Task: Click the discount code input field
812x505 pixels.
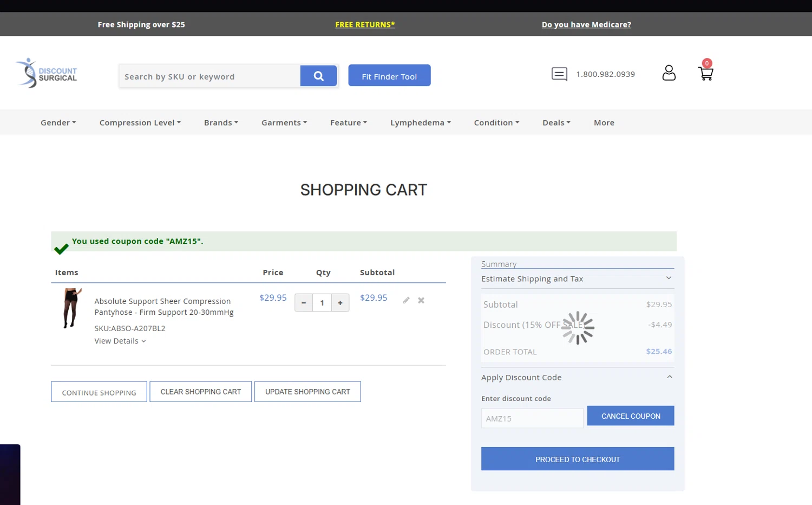Action: coord(532,418)
